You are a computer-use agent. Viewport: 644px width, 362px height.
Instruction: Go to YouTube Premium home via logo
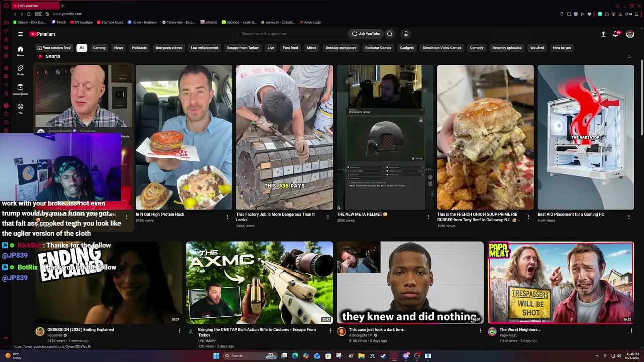click(x=42, y=34)
